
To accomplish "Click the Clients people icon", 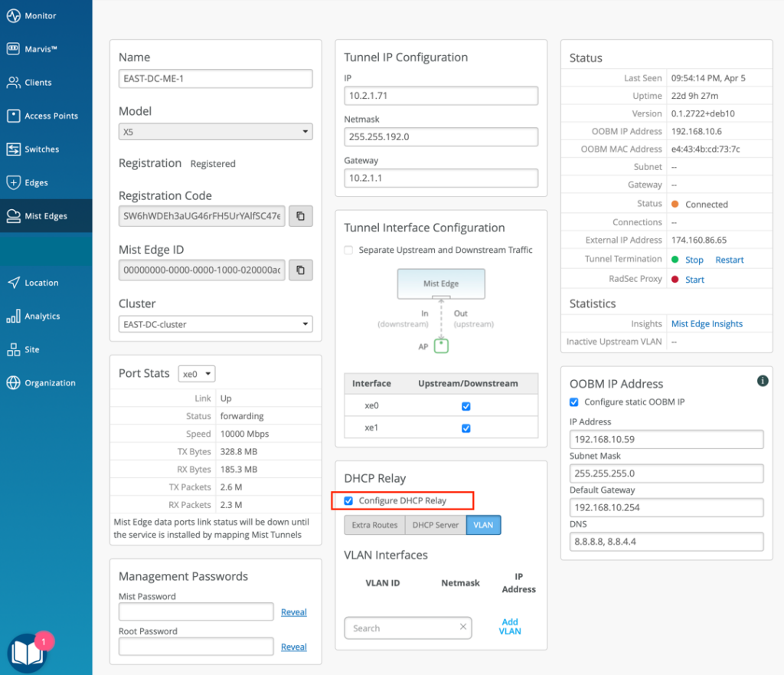I will pos(13,83).
